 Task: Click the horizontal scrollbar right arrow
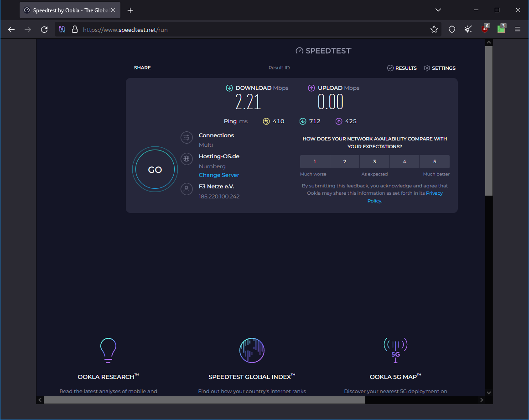coord(482,400)
